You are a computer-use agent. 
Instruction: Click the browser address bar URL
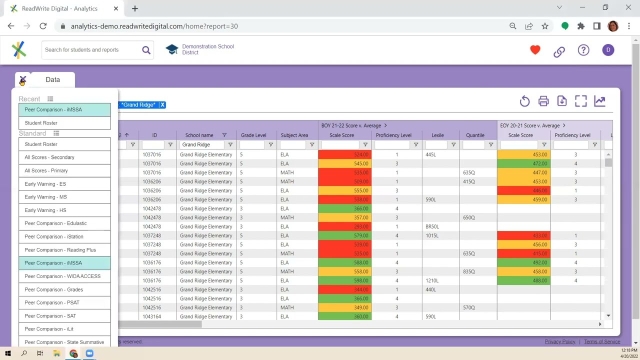pos(154,26)
